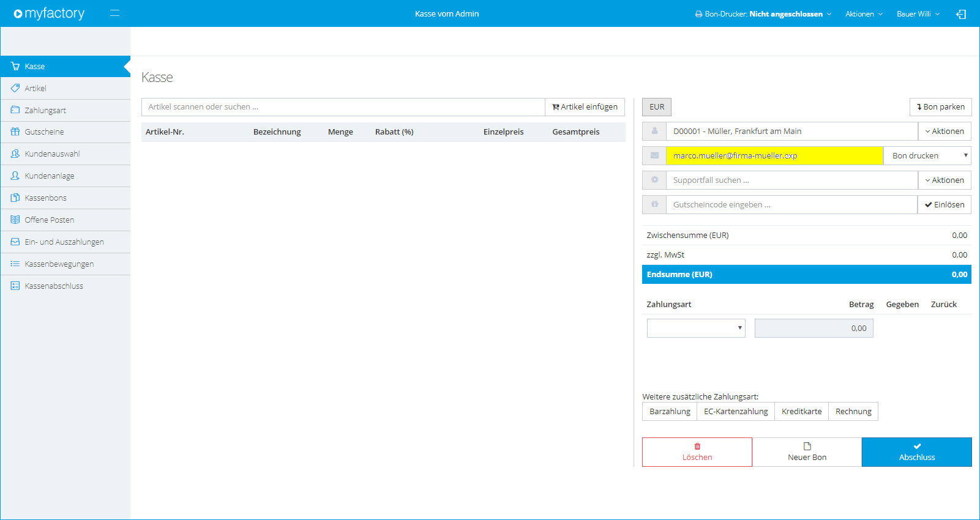Viewport: 980px width, 520px height.
Task: Open Kundenanlage in the sidebar
Action: [65, 176]
